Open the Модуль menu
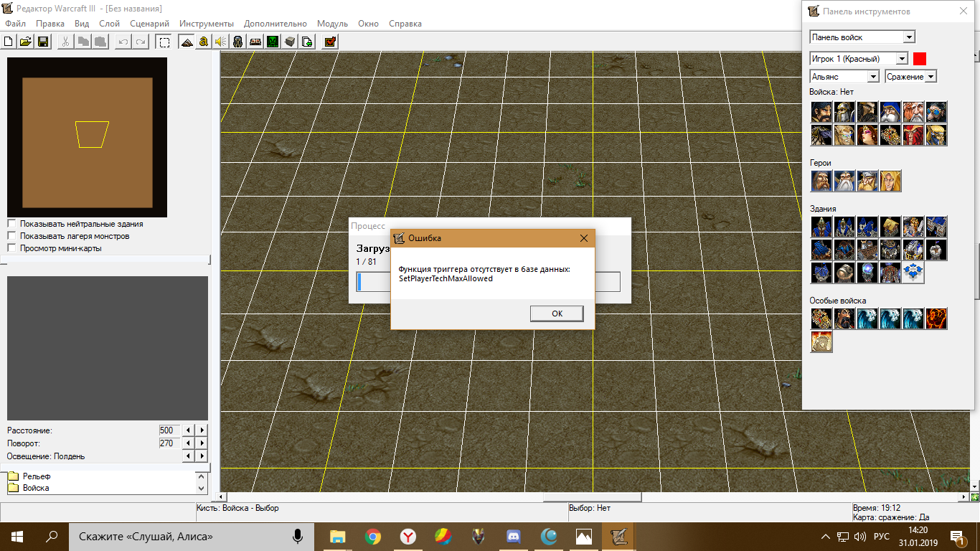The image size is (980, 551). (332, 24)
